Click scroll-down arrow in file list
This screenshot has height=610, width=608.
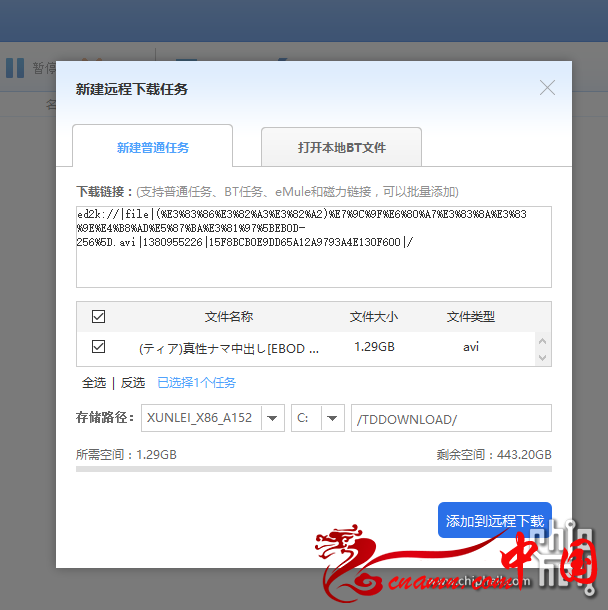[x=543, y=357]
